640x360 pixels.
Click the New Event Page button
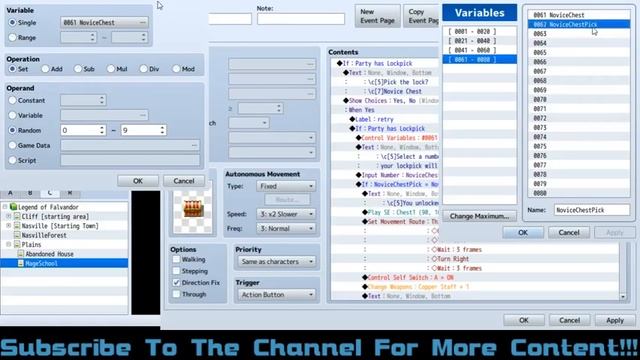pos(377,16)
